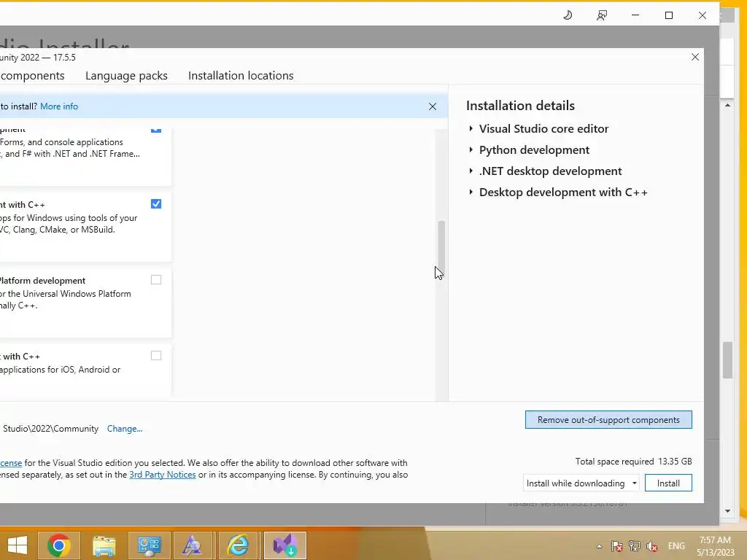Close the workload selection dialog
747x560 pixels.
pos(695,57)
